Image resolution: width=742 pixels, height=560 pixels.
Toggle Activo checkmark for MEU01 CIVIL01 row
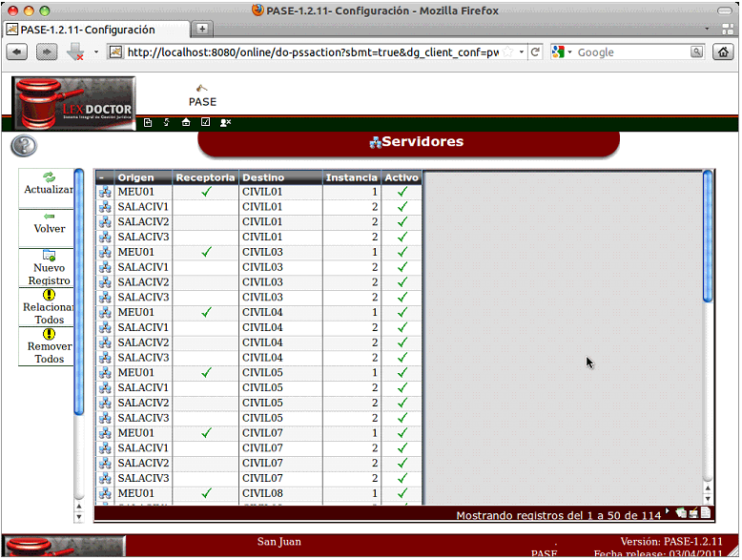402,192
